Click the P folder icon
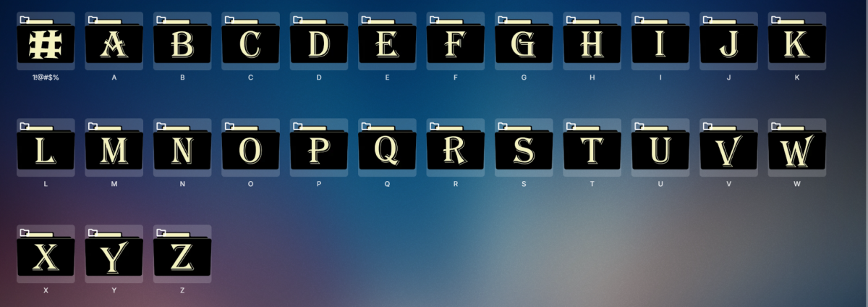 coord(319,148)
